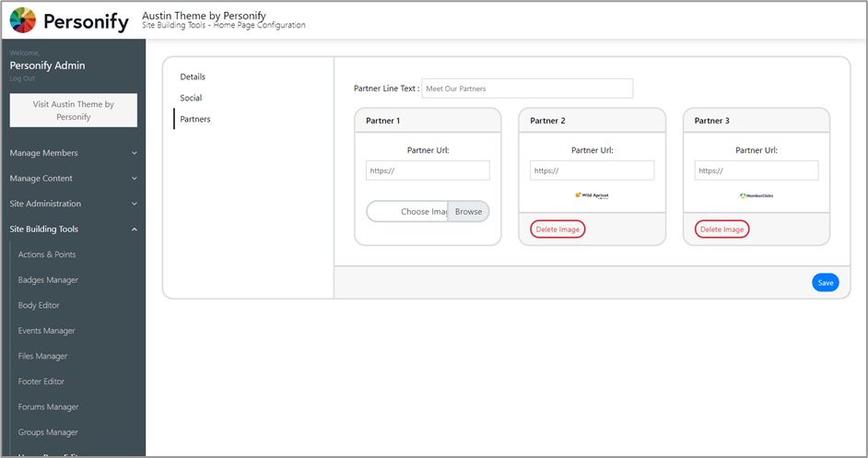Click the MemberClicks partner logo image
This screenshot has height=458, width=868.
757,195
